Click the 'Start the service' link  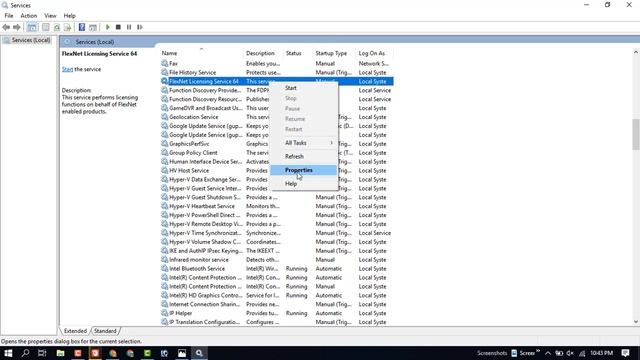pos(67,69)
